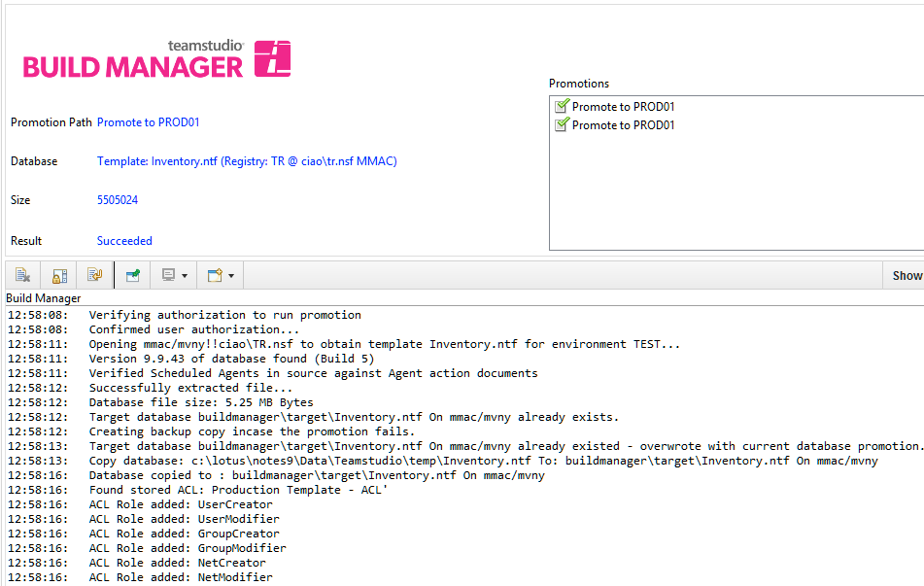Expand the Open Console dropdown arrow
924x586 pixels.
pos(231,276)
